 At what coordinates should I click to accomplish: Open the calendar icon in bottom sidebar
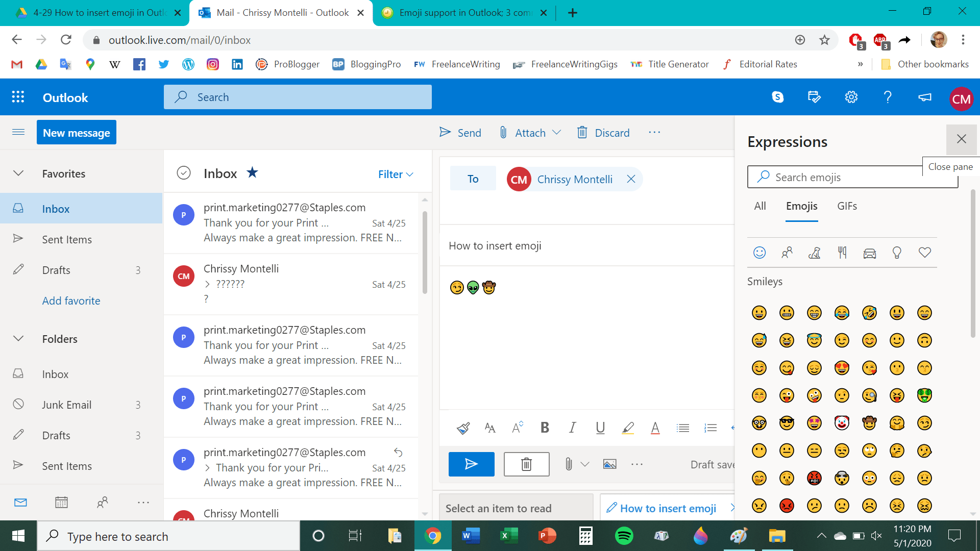[x=61, y=503]
